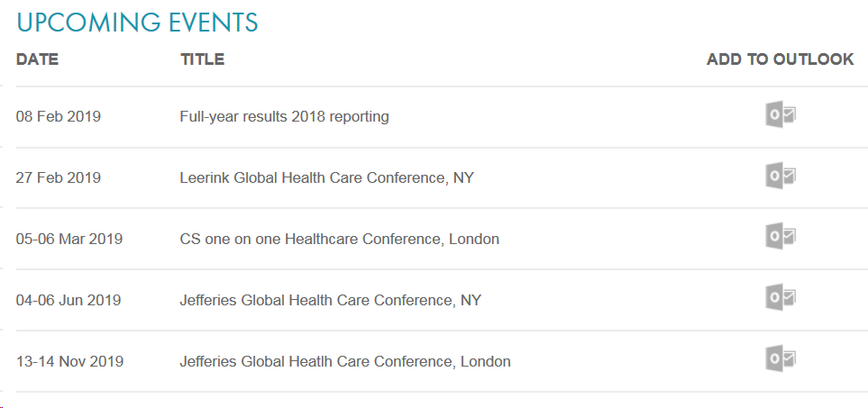
Task: Select the 04-06 Jun 2019 date
Action: tap(69, 301)
